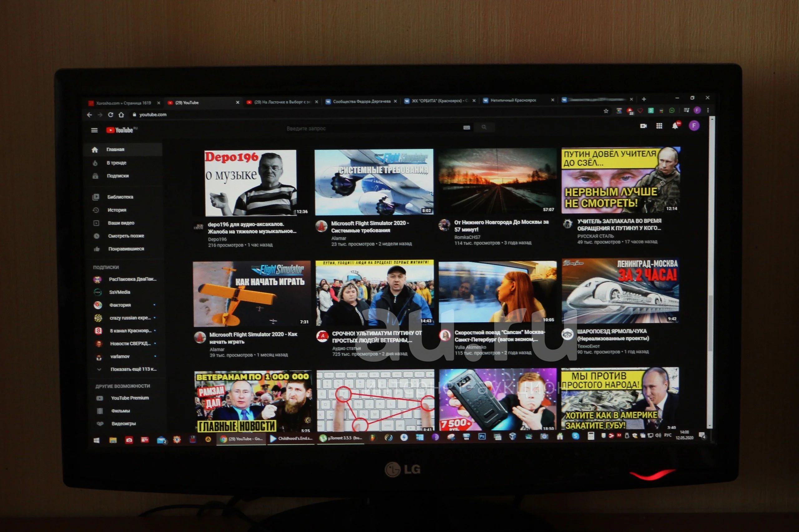Image resolution: width=799 pixels, height=532 pixels.
Task: Open File Explorer from the taskbar
Action: pos(113,440)
